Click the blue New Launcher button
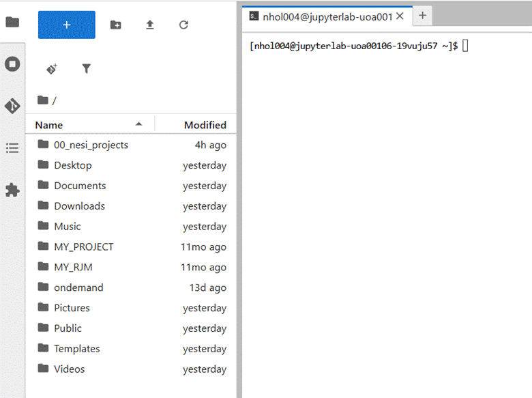Image resolution: width=532 pixels, height=398 pixels. (67, 25)
